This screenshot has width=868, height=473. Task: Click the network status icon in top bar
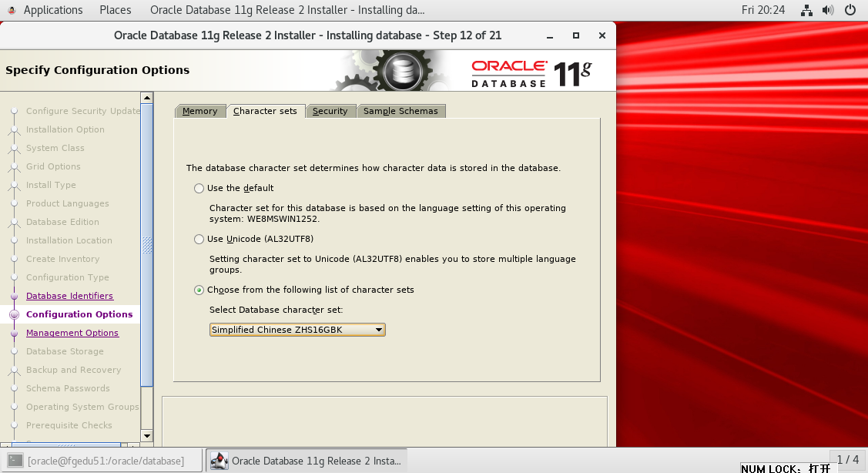[x=806, y=10]
